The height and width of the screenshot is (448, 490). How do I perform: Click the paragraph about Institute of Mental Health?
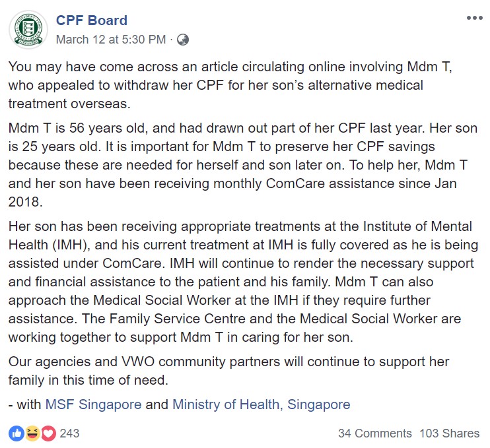[243, 282]
